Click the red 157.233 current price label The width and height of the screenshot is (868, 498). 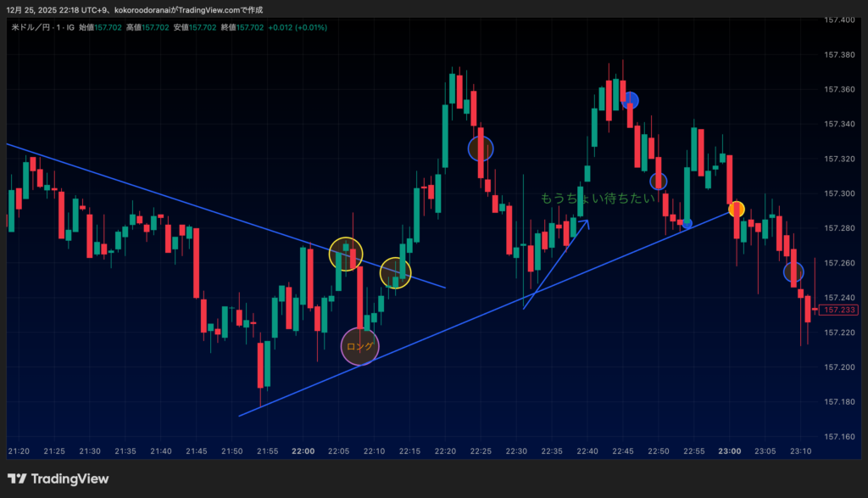(x=839, y=311)
